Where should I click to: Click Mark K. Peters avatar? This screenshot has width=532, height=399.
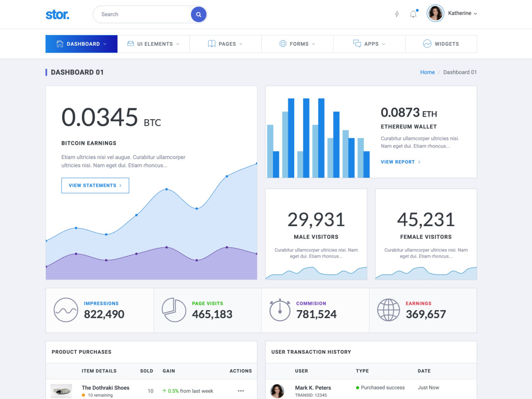pyautogui.click(x=277, y=391)
